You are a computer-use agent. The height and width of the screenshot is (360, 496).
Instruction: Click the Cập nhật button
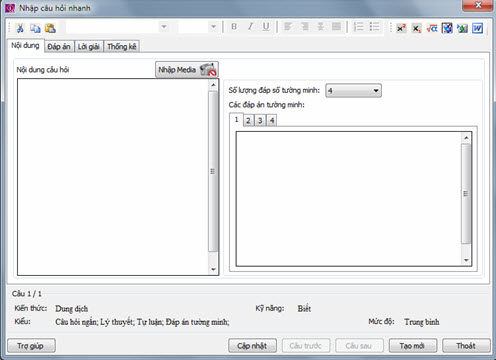point(252,346)
